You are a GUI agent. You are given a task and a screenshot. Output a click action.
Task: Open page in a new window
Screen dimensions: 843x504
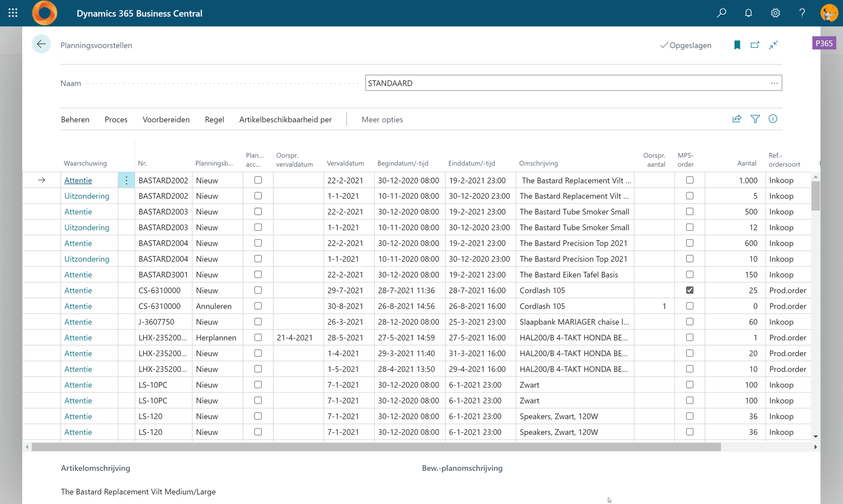pyautogui.click(x=755, y=45)
